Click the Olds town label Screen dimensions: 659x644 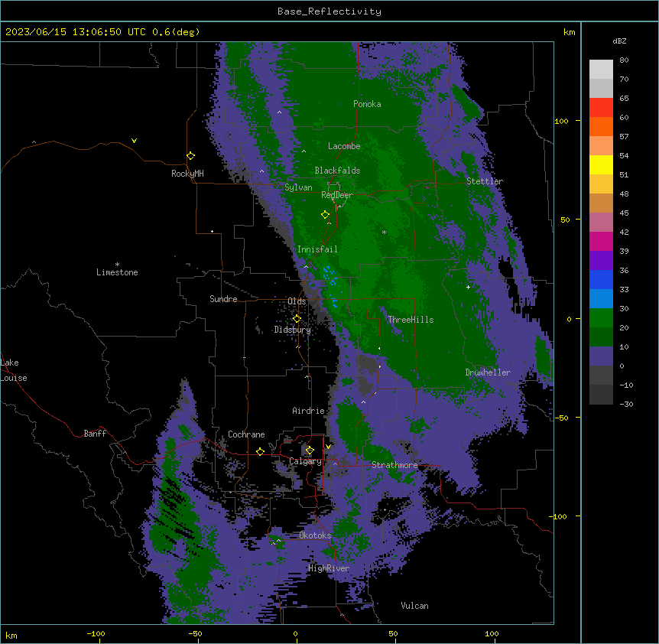tap(297, 301)
